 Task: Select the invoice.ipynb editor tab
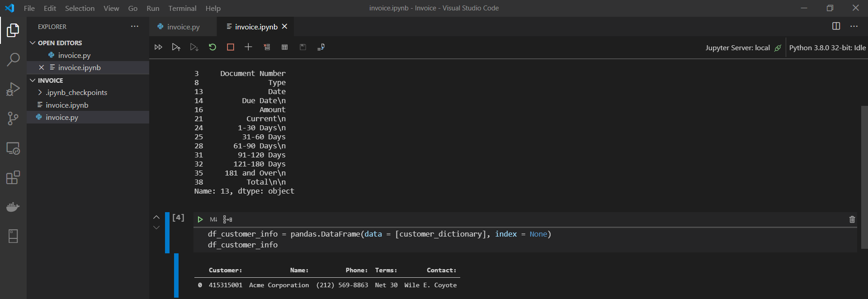point(256,27)
